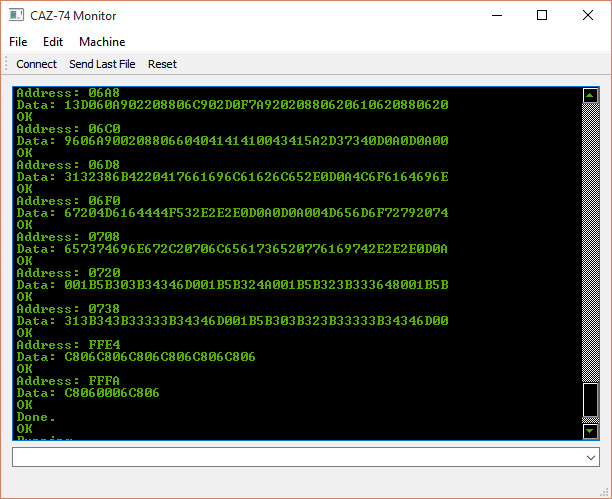
Task: Click the 'CAZ-74 Monitor' title bar text
Action: (x=75, y=16)
